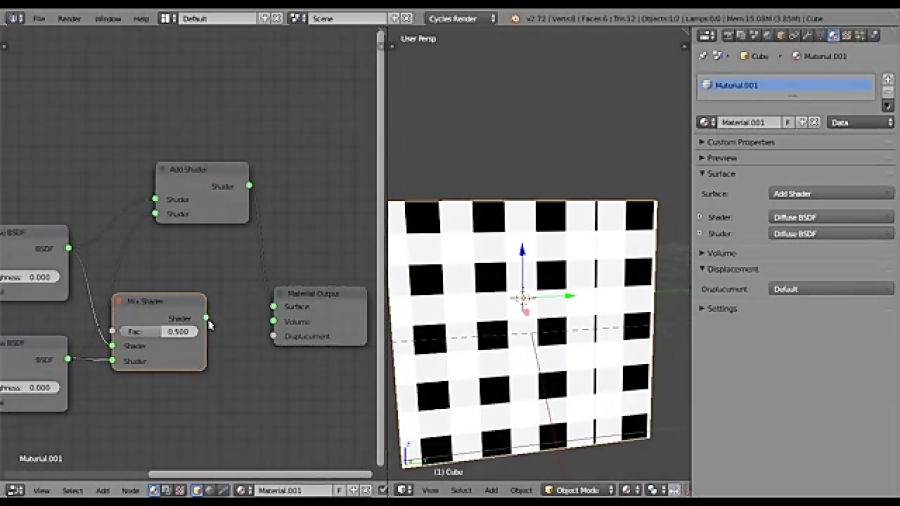Screen dimensions: 900x506
Task: Click Material Output Surface input socket
Action: tap(273, 306)
